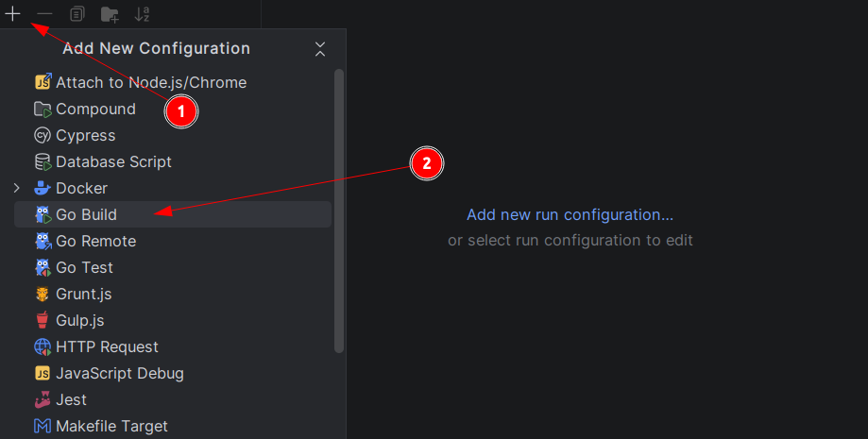The height and width of the screenshot is (439, 868).
Task: Click the Makefile Target icon
Action: [43, 426]
